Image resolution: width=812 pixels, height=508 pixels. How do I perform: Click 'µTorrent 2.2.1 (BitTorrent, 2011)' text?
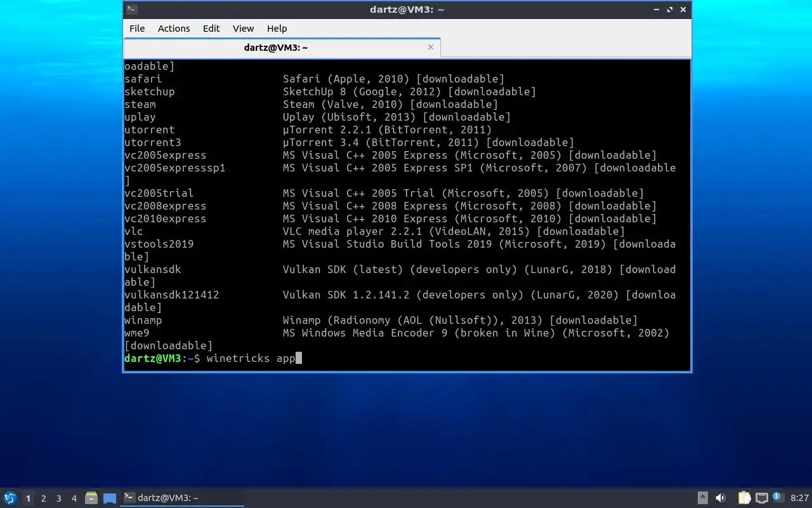point(387,130)
